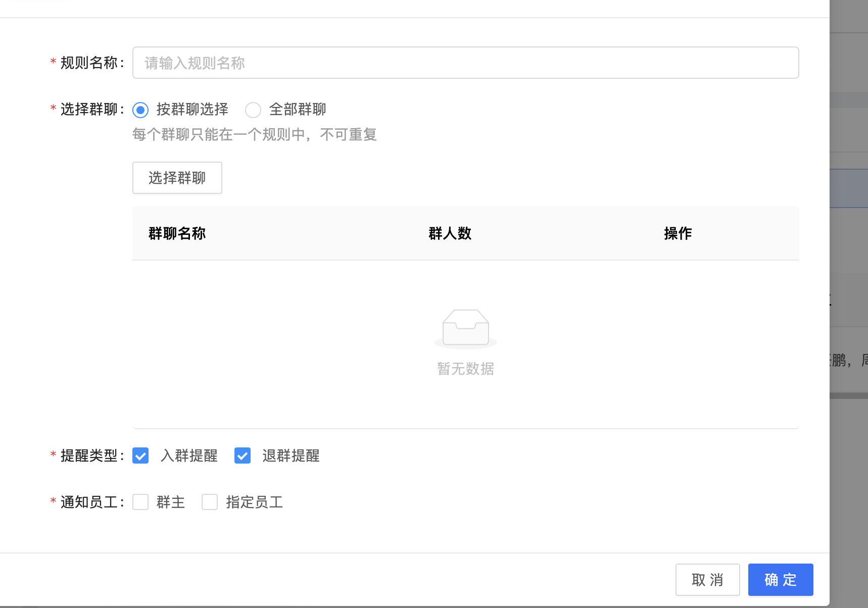
Task: Click the 群人数 column header
Action: tap(450, 233)
